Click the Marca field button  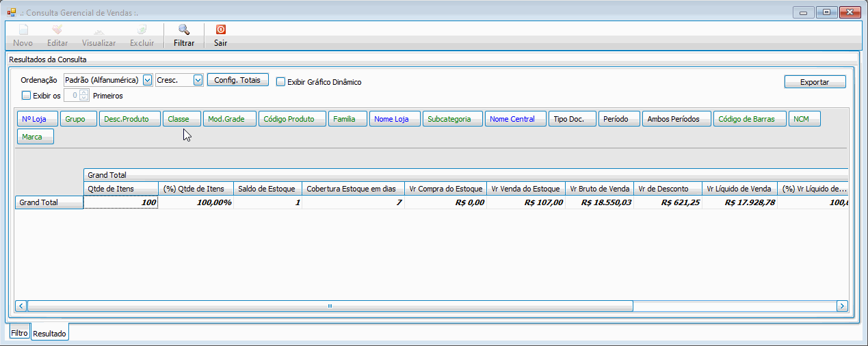pyautogui.click(x=36, y=137)
